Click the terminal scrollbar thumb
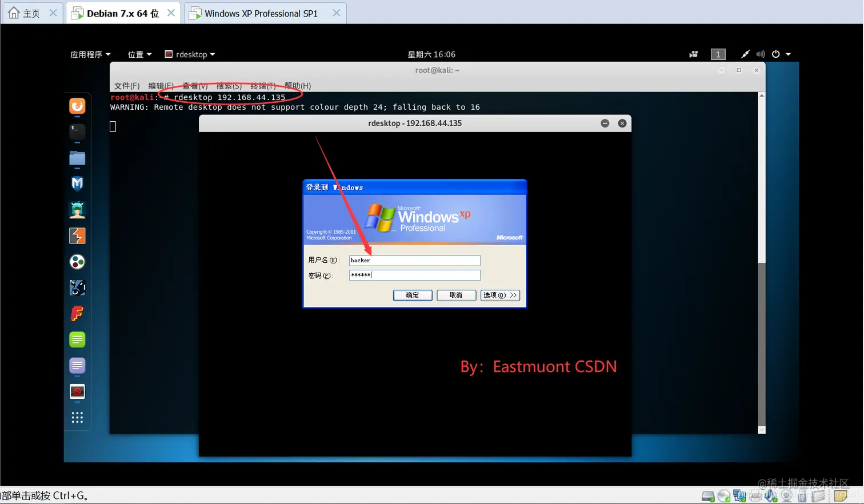 tap(762, 345)
